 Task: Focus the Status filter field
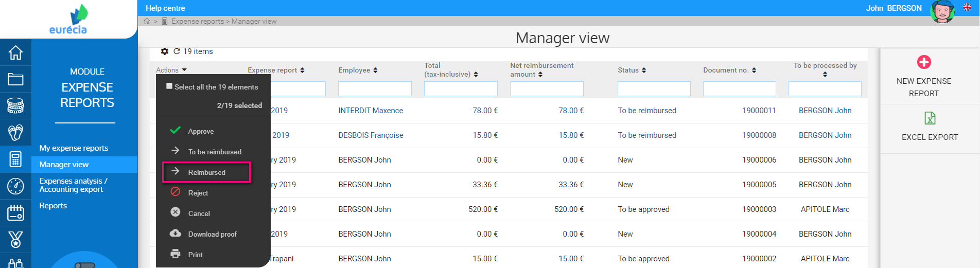[654, 89]
